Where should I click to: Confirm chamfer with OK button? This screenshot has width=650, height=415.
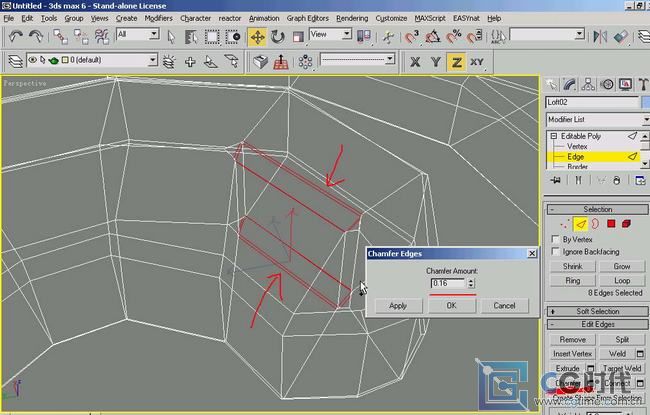pos(451,306)
